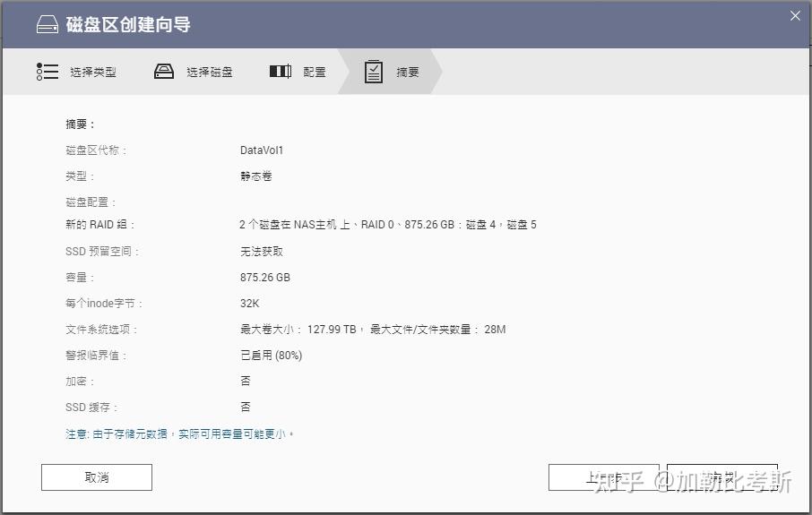812x515 pixels.
Task: Click the SSD 缓存 label
Action: click(91, 408)
